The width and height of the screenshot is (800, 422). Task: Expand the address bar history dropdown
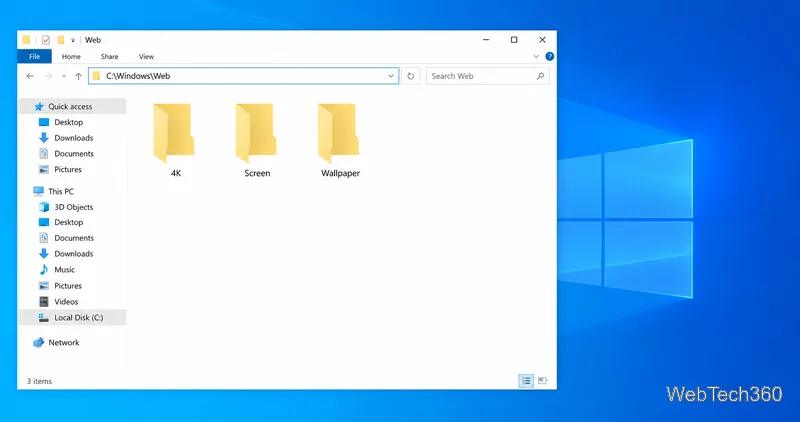click(x=391, y=76)
